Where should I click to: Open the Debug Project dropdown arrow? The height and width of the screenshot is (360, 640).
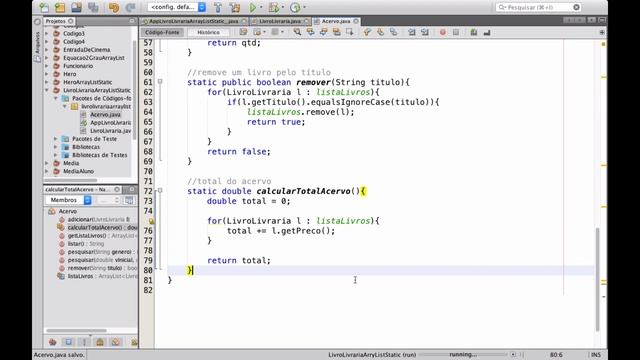click(x=282, y=7)
